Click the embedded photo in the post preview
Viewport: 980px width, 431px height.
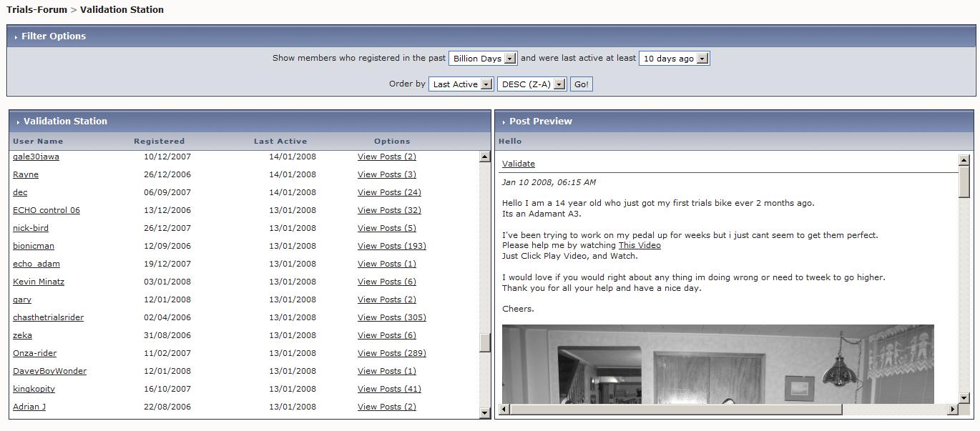point(717,365)
